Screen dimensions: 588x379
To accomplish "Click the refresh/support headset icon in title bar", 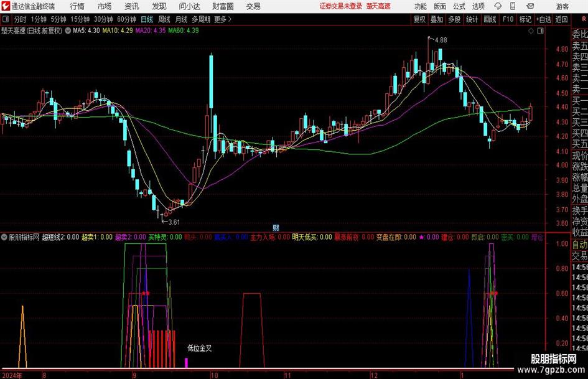I will pos(498,6).
